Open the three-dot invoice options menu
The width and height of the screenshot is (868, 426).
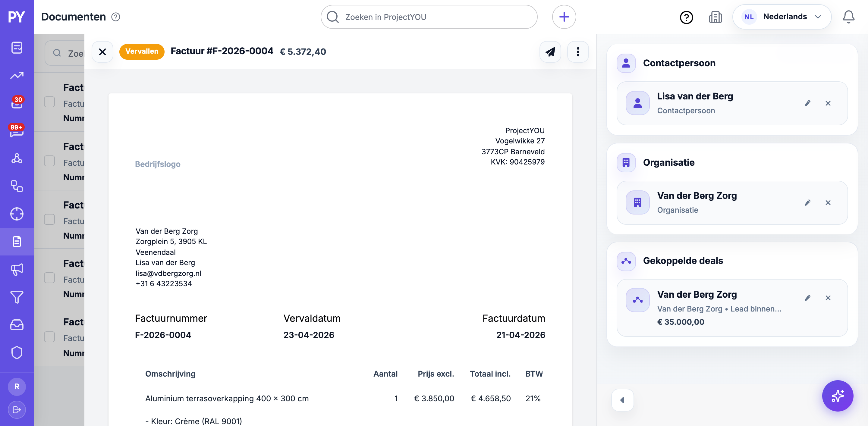[577, 52]
